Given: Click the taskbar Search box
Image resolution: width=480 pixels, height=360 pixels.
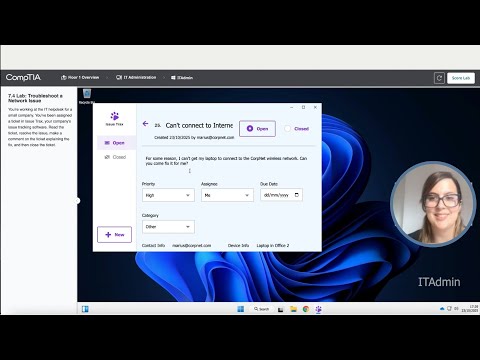Looking at the screenshot, I should tap(262, 309).
